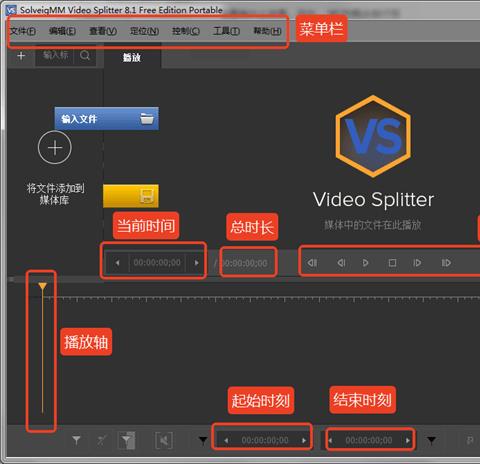Decrease end time with left arrow
Screen dimensions: 480x464
point(330,441)
